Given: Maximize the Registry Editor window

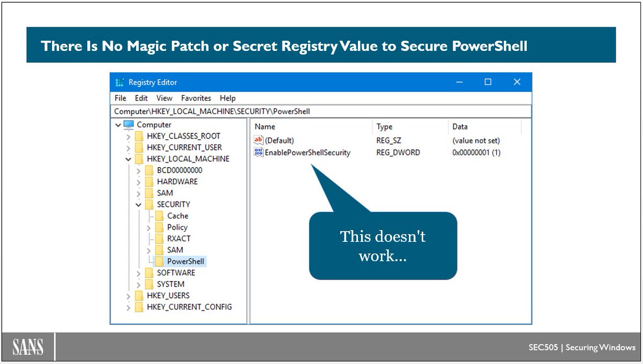Looking at the screenshot, I should [488, 82].
